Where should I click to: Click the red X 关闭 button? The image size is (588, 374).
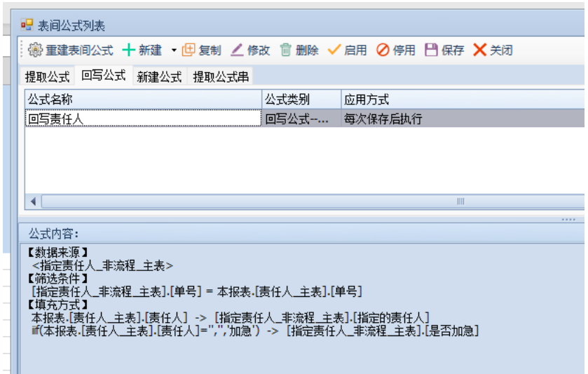coord(479,50)
